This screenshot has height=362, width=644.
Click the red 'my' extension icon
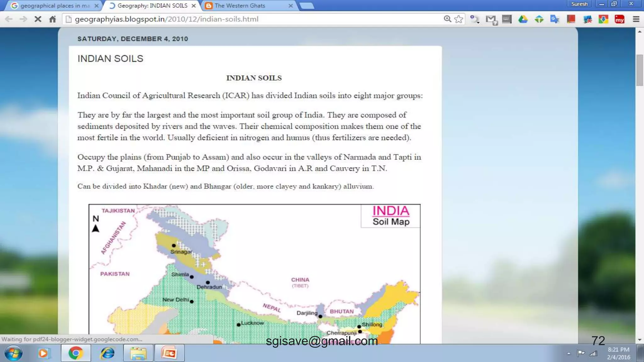pos(619,19)
